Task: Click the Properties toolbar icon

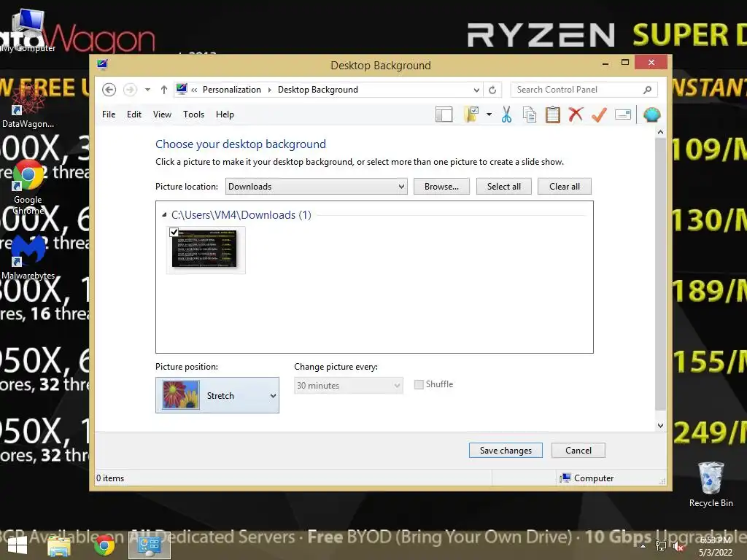Action: (x=623, y=114)
